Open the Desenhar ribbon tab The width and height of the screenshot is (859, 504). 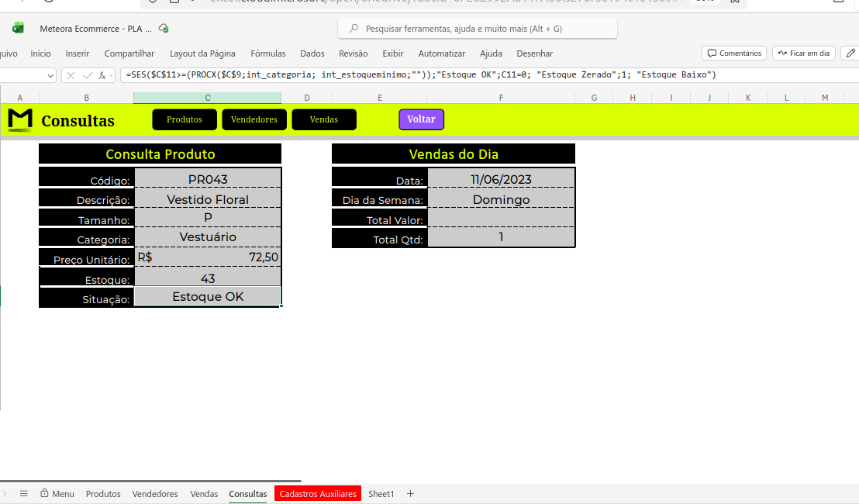[x=535, y=54]
